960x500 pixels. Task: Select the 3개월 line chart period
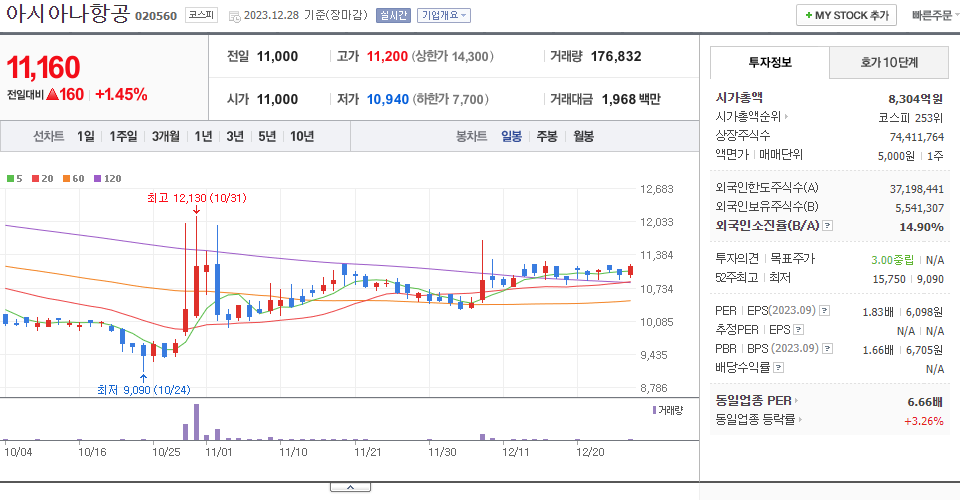click(166, 136)
